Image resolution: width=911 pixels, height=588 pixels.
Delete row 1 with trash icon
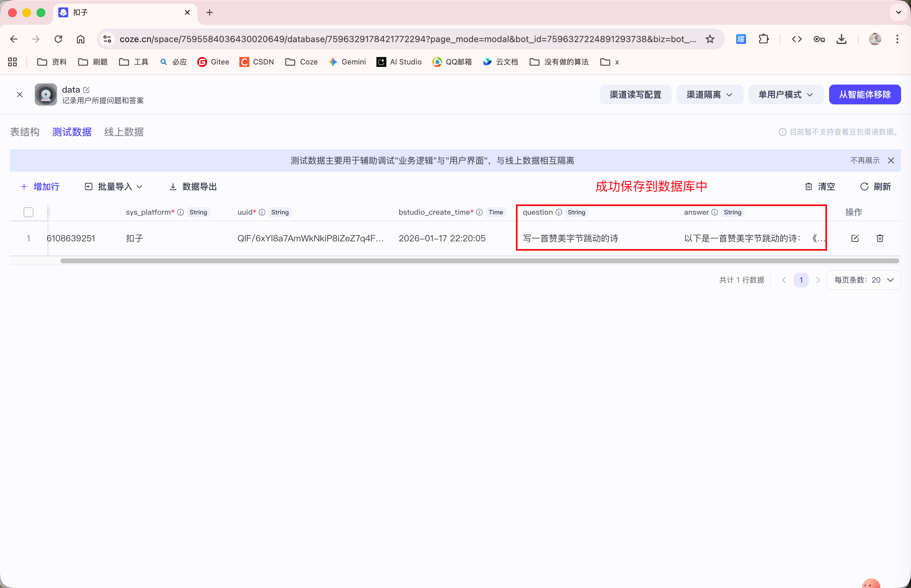[880, 238]
